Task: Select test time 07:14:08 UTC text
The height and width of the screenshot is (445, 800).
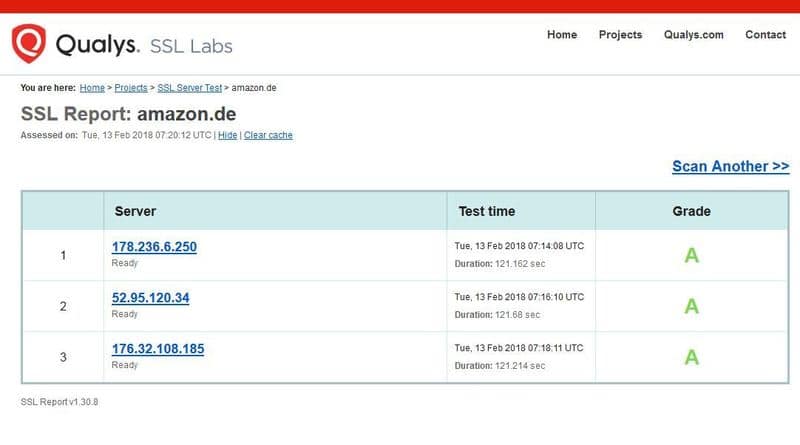Action: [x=519, y=246]
